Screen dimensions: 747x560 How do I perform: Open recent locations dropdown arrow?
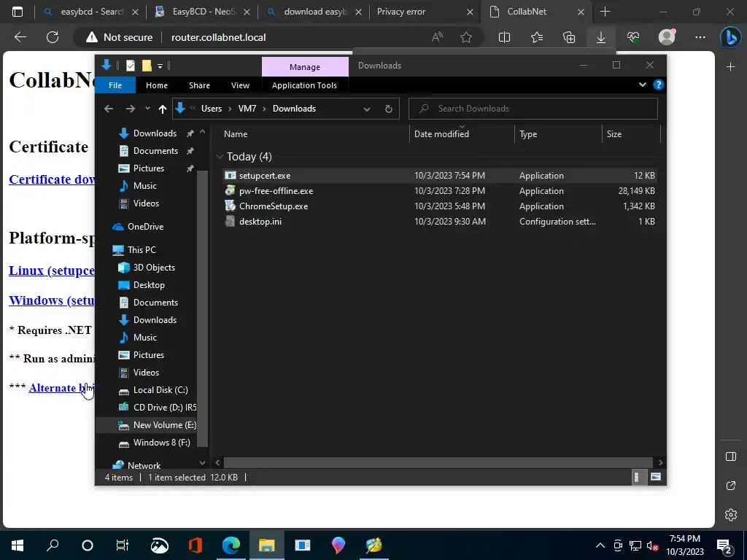tap(147, 109)
